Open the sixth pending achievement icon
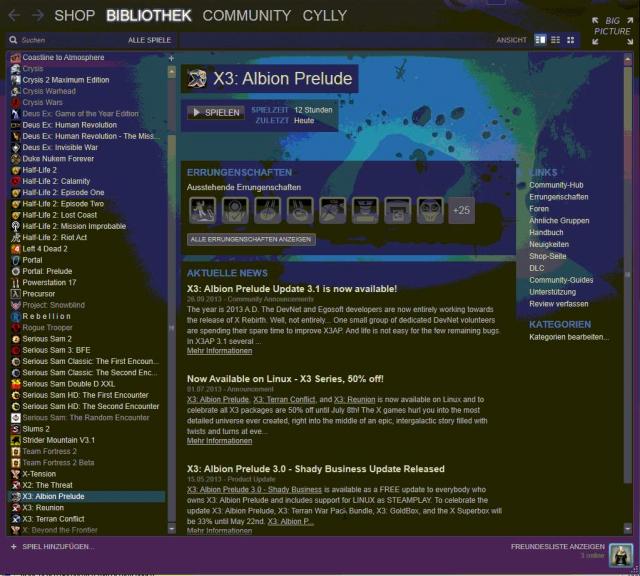This screenshot has width=640, height=576. (x=365, y=210)
